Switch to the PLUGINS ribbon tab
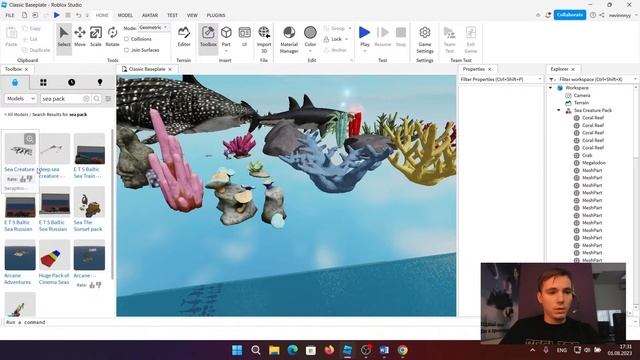This screenshot has height=360, width=640. coord(216,15)
